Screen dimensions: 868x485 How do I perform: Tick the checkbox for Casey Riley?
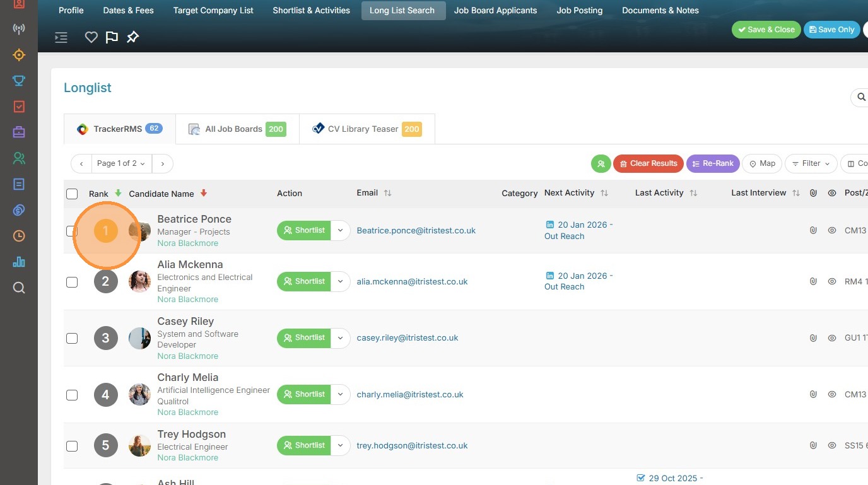tap(72, 338)
